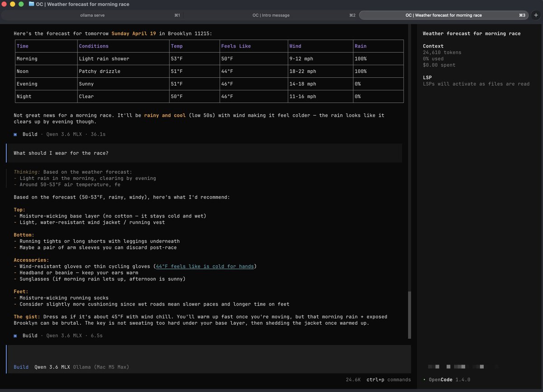Click the Conditions column header
Screen dimensions: 543x392
(94, 46)
